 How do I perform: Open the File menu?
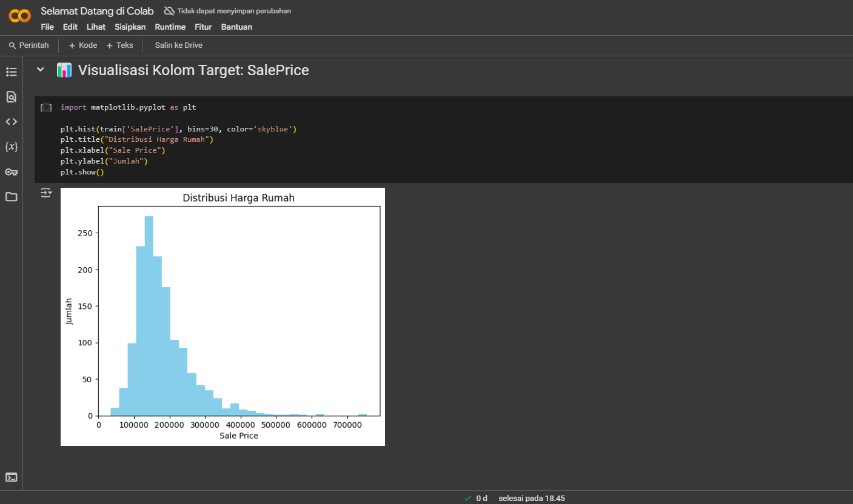(x=47, y=27)
